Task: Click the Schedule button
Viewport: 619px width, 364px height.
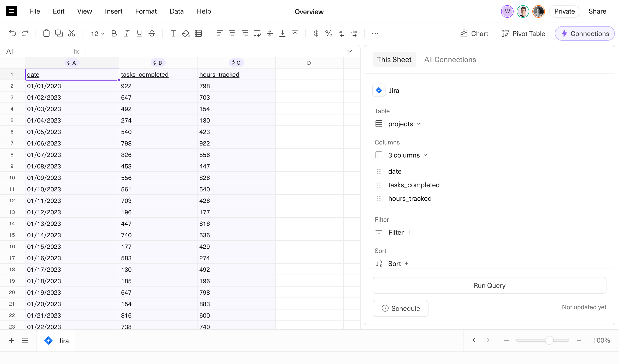Action: click(401, 308)
